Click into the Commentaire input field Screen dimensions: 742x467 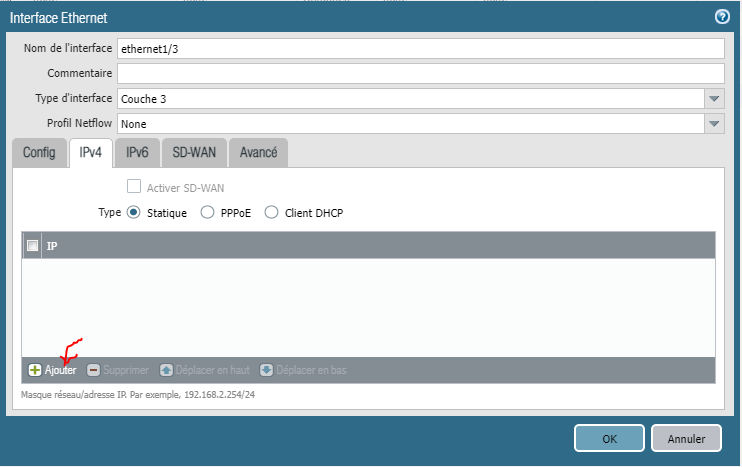pyautogui.click(x=421, y=74)
